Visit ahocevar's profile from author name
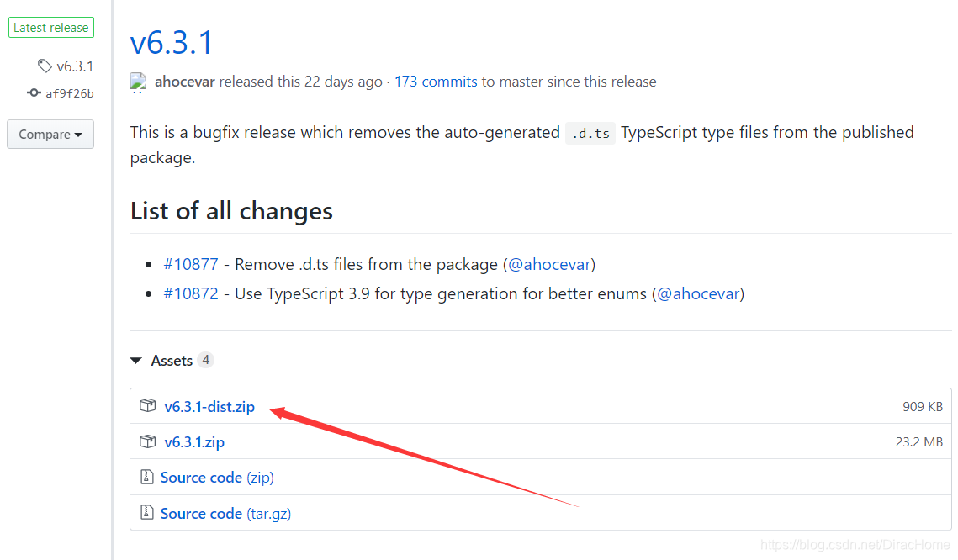This screenshot has width=958, height=560. (184, 82)
